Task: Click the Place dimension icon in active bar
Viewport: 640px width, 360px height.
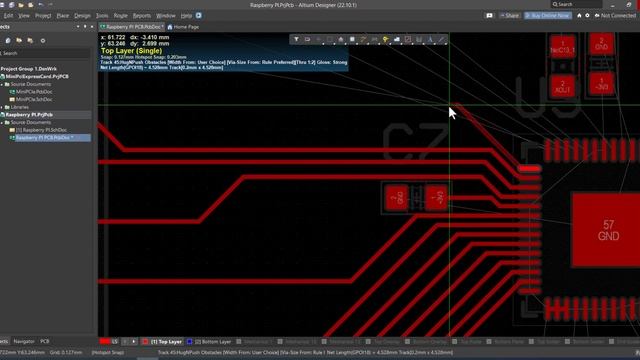Action: (419, 39)
